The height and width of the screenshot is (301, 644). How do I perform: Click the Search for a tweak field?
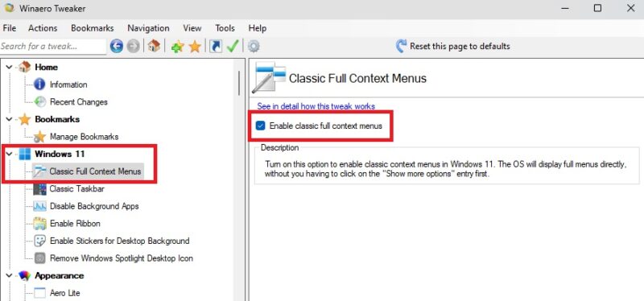tap(53, 47)
